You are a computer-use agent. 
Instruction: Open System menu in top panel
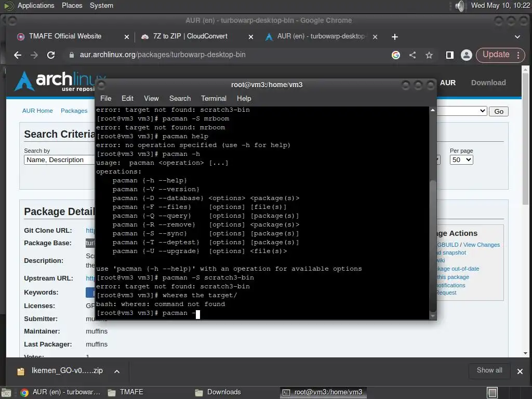pos(101,5)
